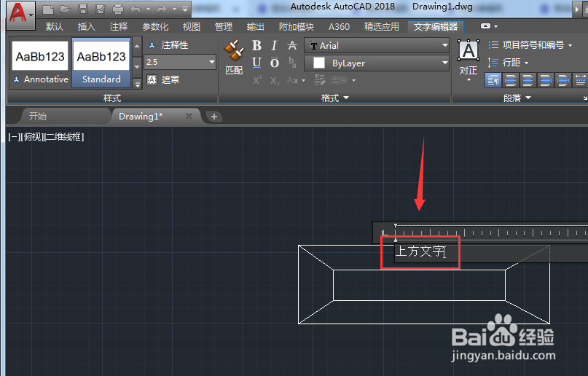Open the AutoCAD application menu button
This screenshot has height=376, width=588.
tap(21, 15)
